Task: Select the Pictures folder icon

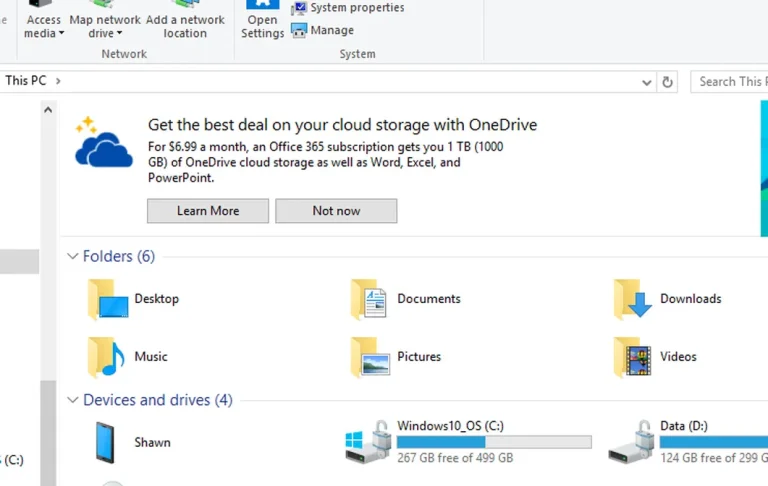Action: pos(370,357)
